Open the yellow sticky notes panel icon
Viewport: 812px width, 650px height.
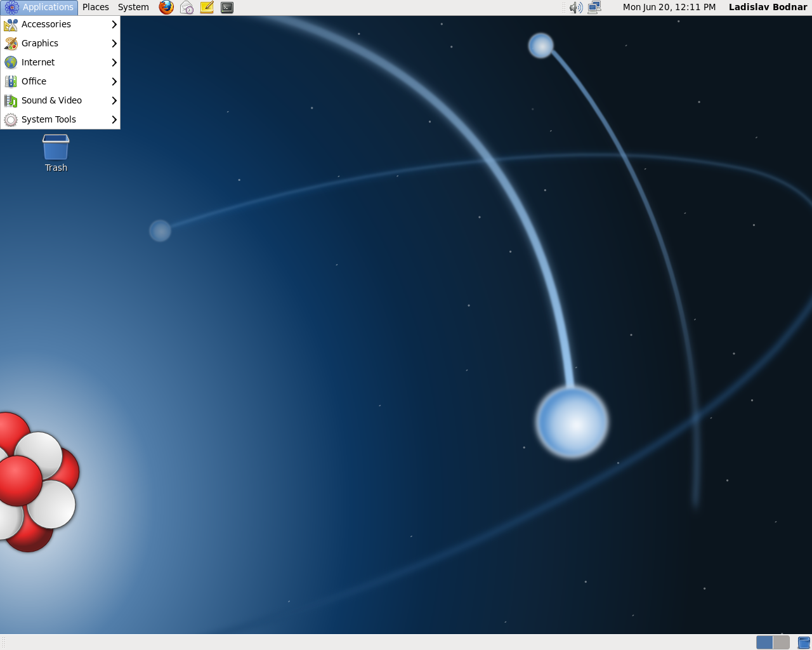[x=206, y=7]
